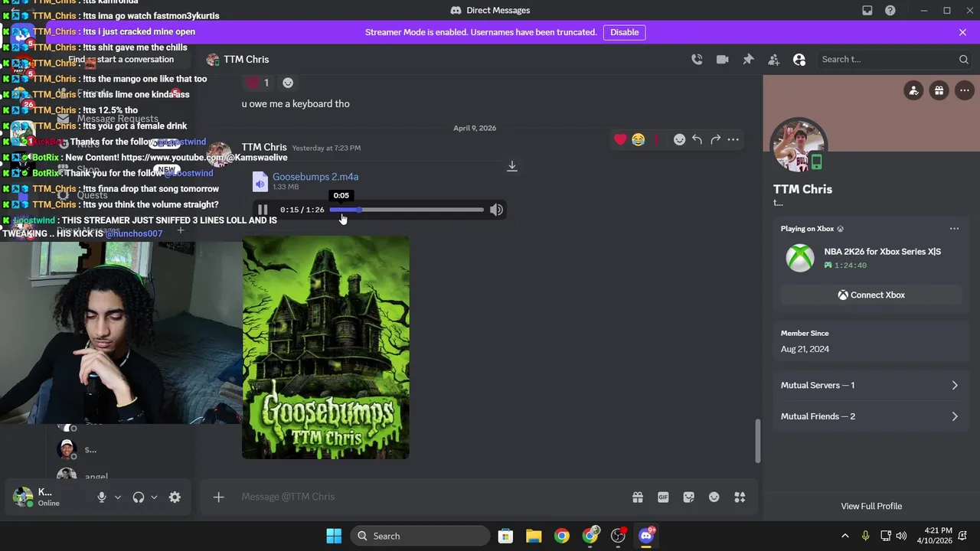
Task: Dismiss the Streamer Mode banner
Action: 962,32
